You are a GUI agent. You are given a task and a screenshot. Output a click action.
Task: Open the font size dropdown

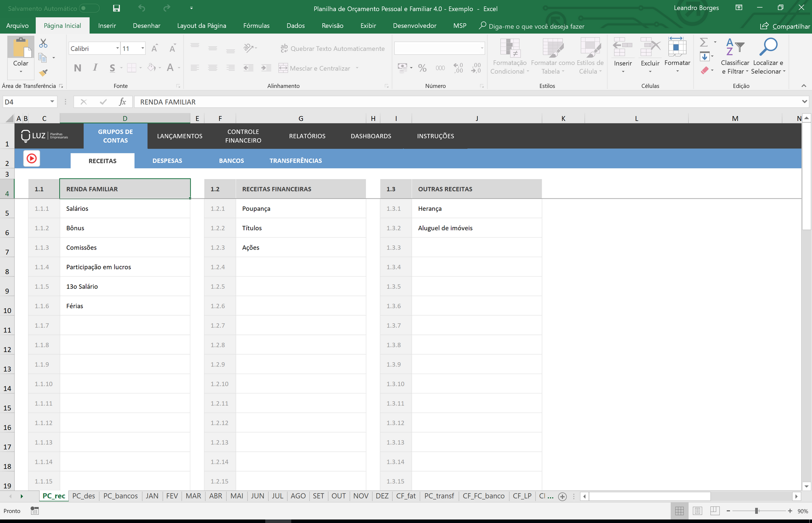point(143,48)
